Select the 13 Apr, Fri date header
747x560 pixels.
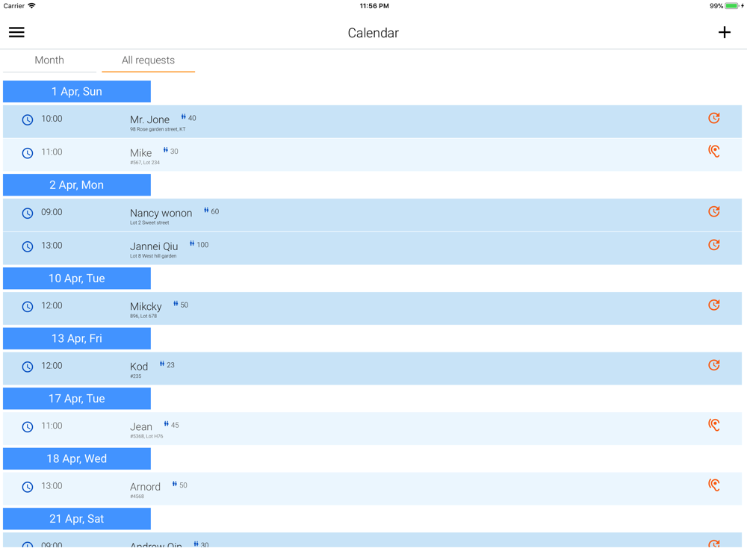point(77,338)
